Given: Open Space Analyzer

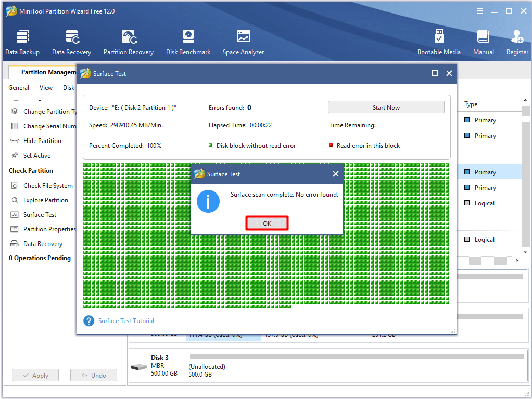Looking at the screenshot, I should click(x=243, y=42).
